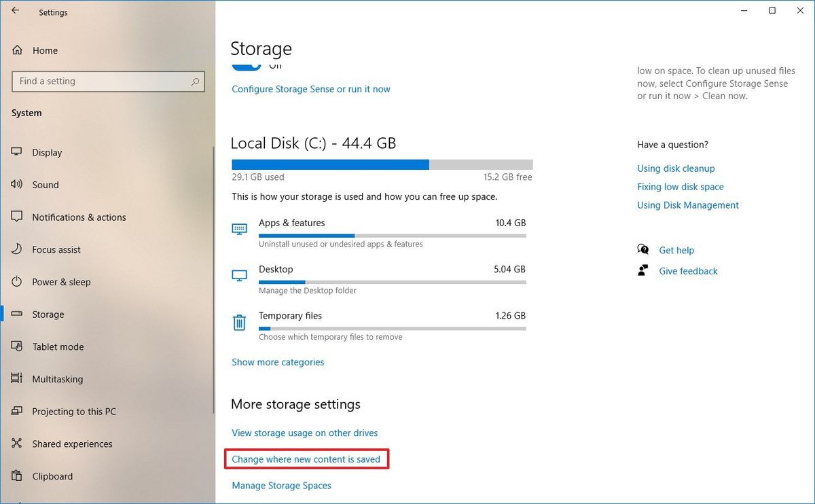Expand Show more categories
Image resolution: width=815 pixels, height=504 pixels.
click(x=278, y=362)
